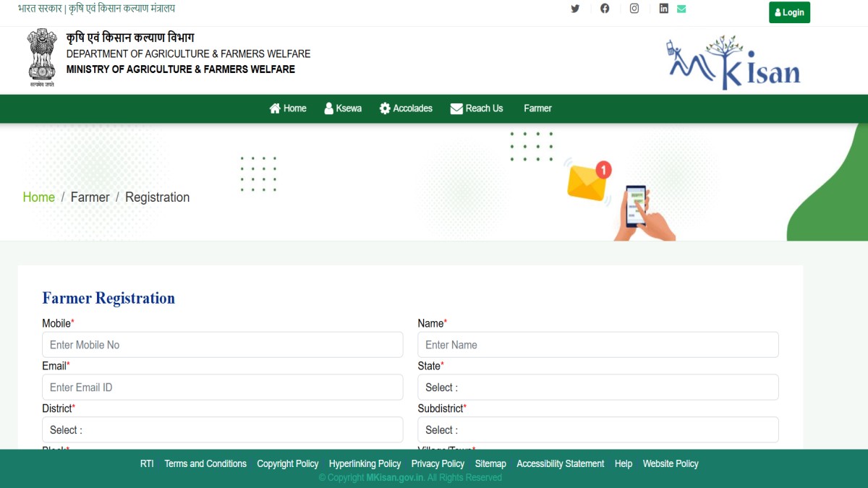Viewport: 868px width, 488px height.
Task: Open the Ksewa menu item
Action: point(343,108)
